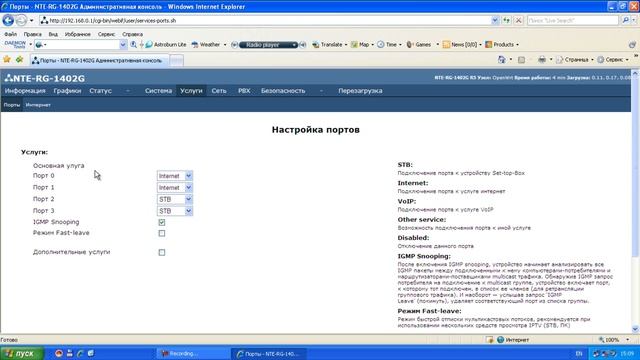Image resolution: width=640 pixels, height=360 pixels.
Task: Click the EN language indicator
Action: [579, 353]
